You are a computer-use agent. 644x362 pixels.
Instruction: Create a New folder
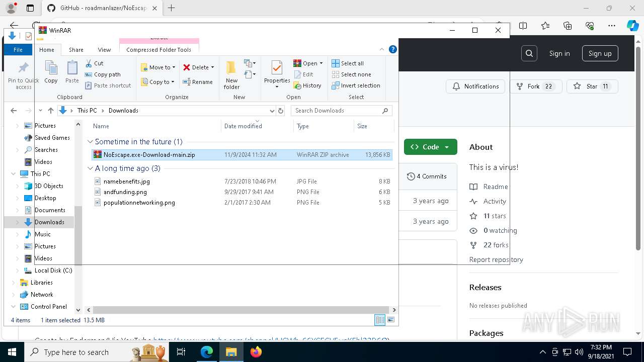pos(231,75)
